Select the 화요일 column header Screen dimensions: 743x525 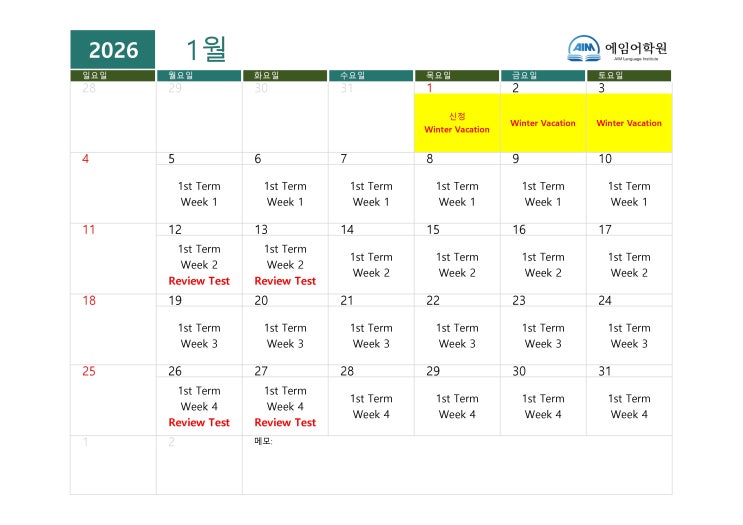coord(285,75)
